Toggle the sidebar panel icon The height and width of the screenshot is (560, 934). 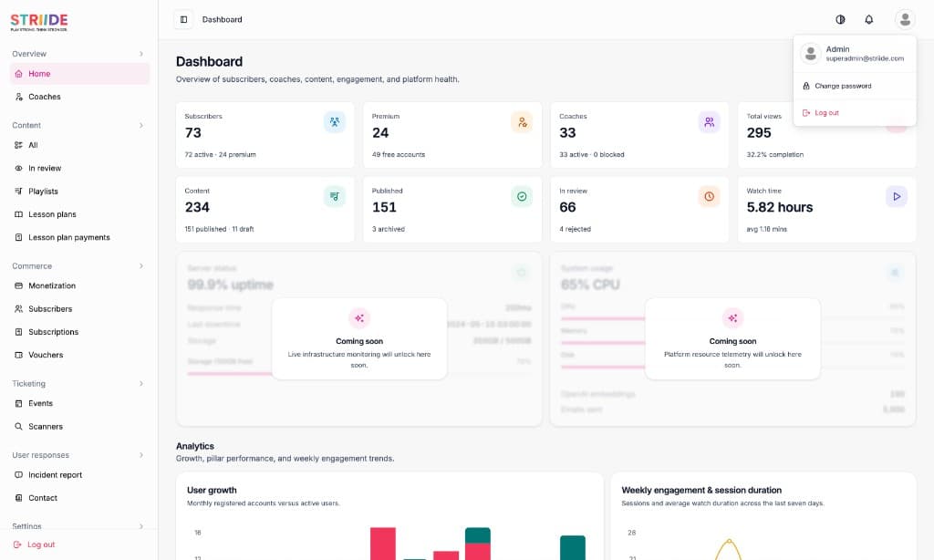(x=183, y=20)
